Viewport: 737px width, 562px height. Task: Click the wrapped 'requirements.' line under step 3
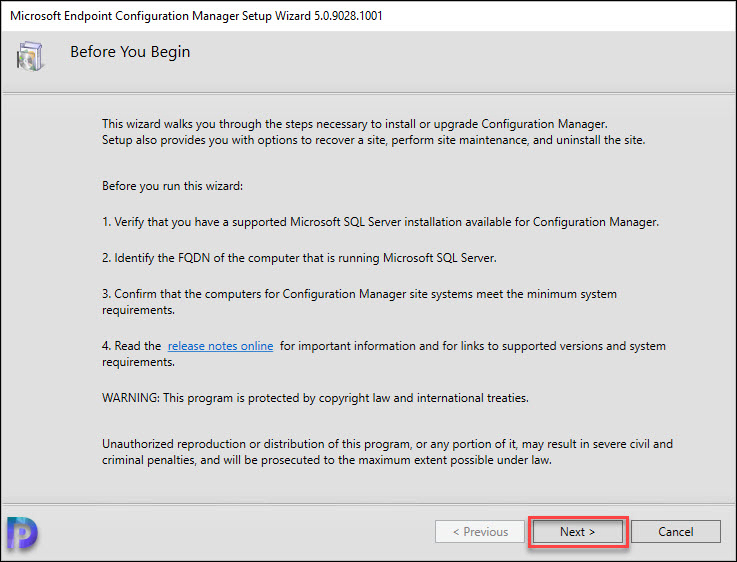pyautogui.click(x=138, y=310)
